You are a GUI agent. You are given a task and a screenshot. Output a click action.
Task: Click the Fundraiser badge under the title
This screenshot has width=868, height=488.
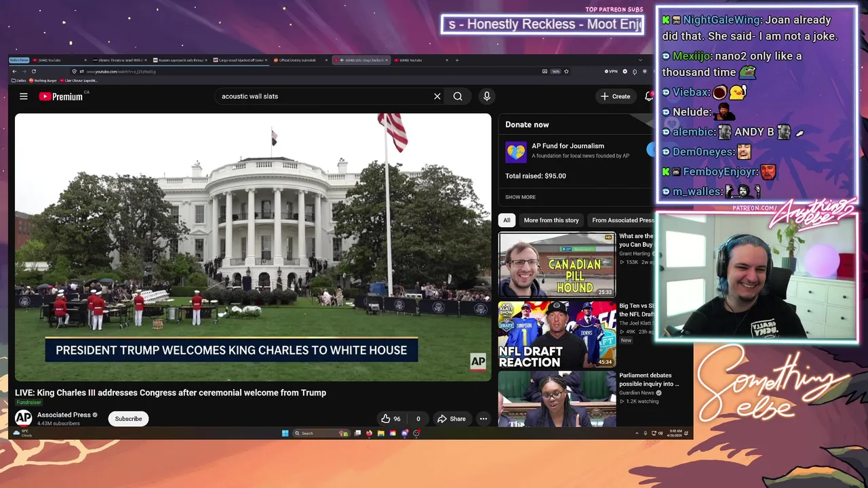tap(28, 403)
